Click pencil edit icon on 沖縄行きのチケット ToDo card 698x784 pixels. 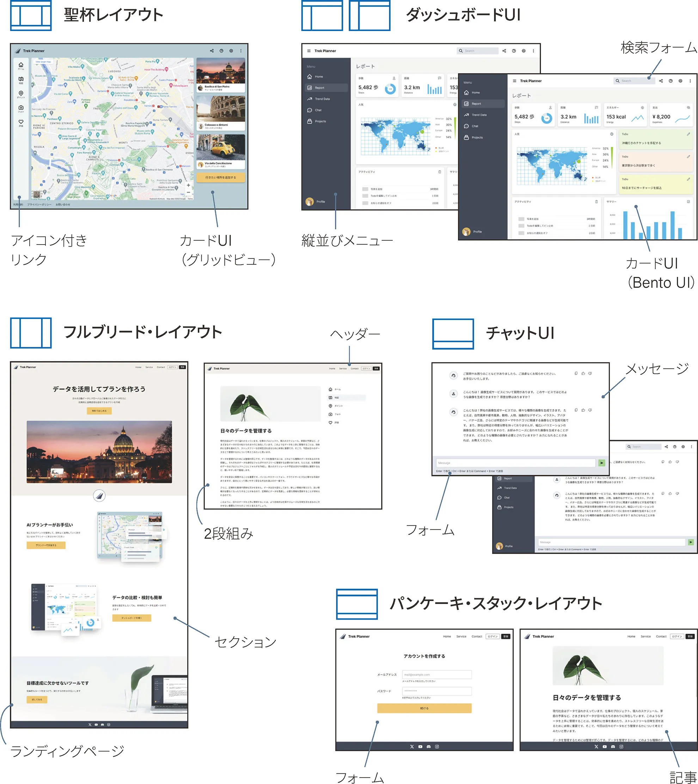tap(688, 134)
